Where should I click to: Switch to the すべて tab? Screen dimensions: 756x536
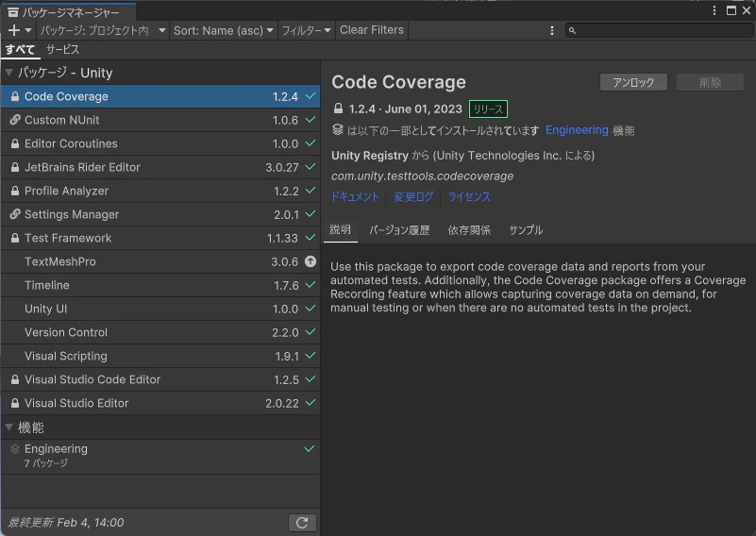coord(20,49)
